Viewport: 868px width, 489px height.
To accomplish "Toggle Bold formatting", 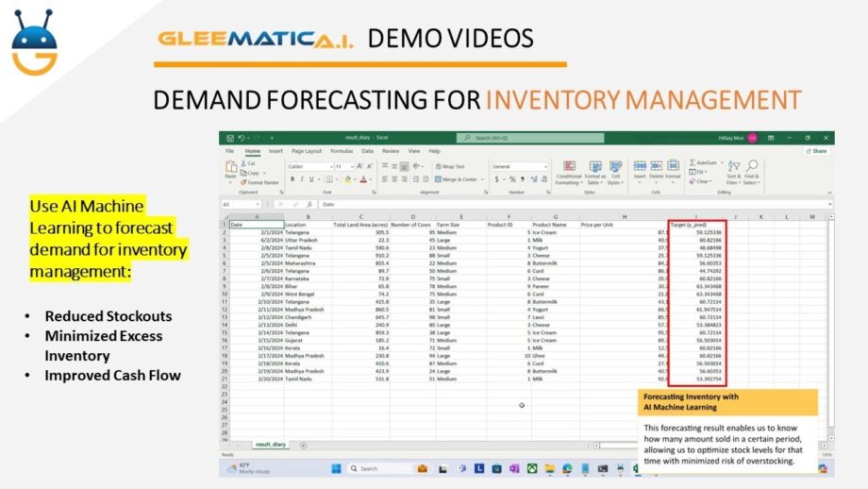I will [x=292, y=179].
